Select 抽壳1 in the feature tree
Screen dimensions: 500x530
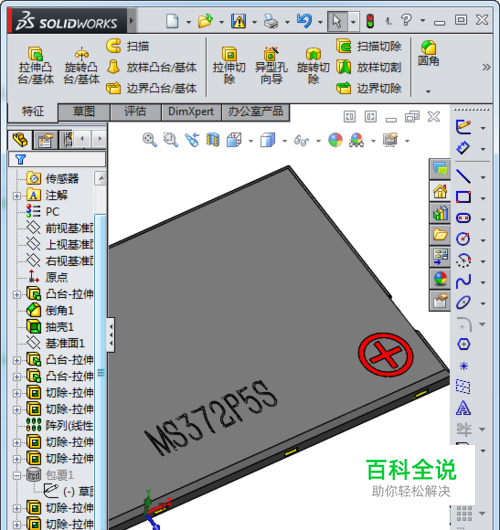(x=50, y=327)
